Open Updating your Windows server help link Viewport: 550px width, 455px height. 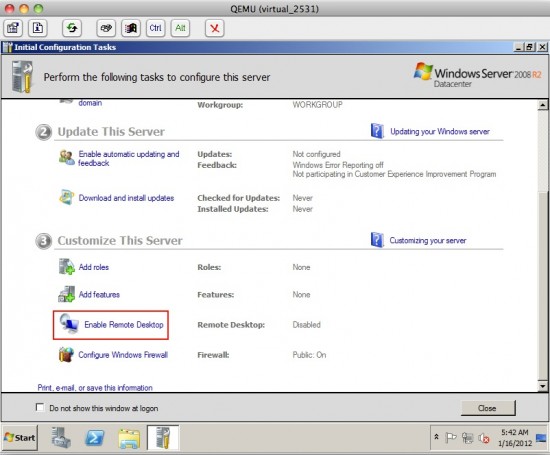pyautogui.click(x=440, y=132)
